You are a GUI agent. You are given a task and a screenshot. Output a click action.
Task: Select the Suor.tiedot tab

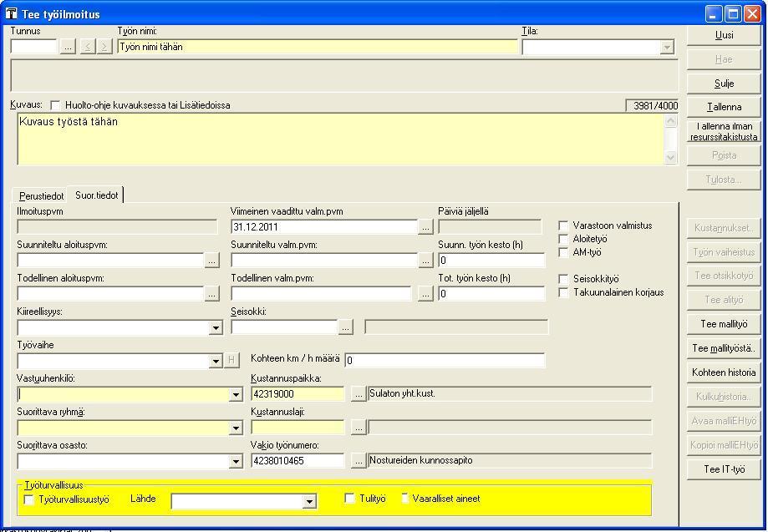click(x=96, y=195)
